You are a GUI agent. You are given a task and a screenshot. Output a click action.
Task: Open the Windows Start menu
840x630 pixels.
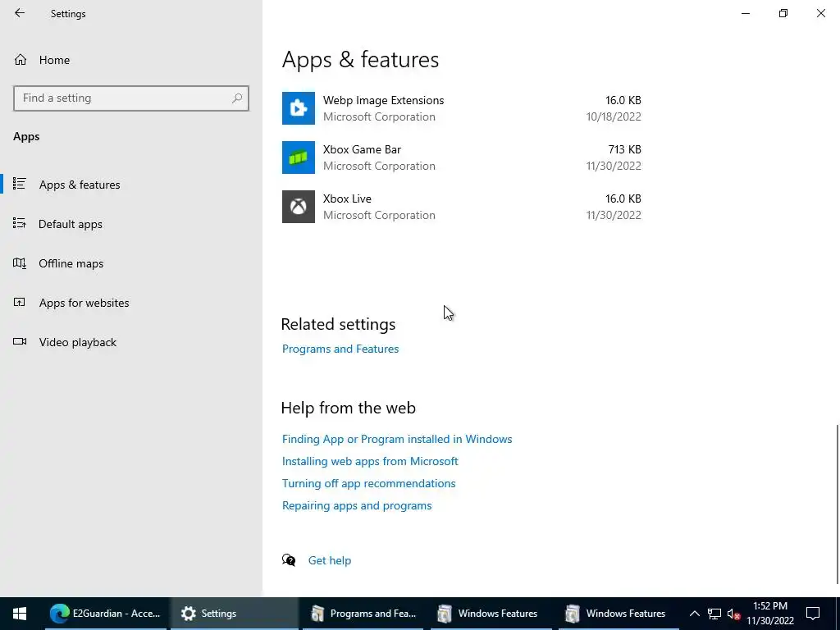(x=20, y=614)
